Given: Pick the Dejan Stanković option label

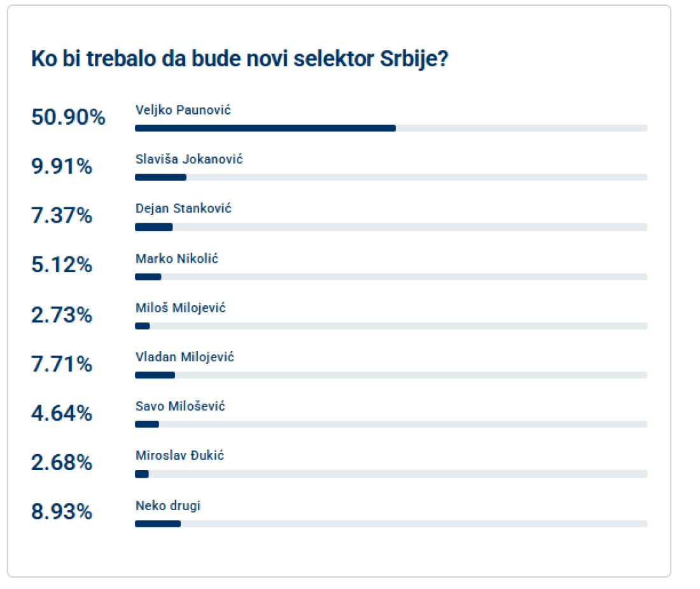Looking at the screenshot, I should pos(183,209).
